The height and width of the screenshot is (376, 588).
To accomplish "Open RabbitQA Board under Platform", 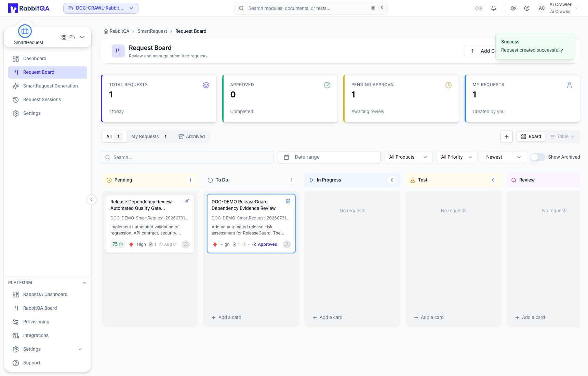I will [x=48, y=308].
